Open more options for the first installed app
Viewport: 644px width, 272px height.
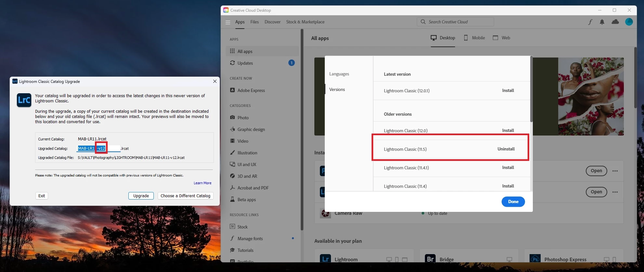point(615,171)
